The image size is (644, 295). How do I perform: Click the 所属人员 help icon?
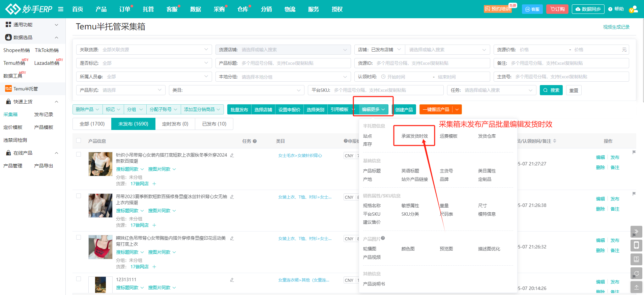pos(100,77)
